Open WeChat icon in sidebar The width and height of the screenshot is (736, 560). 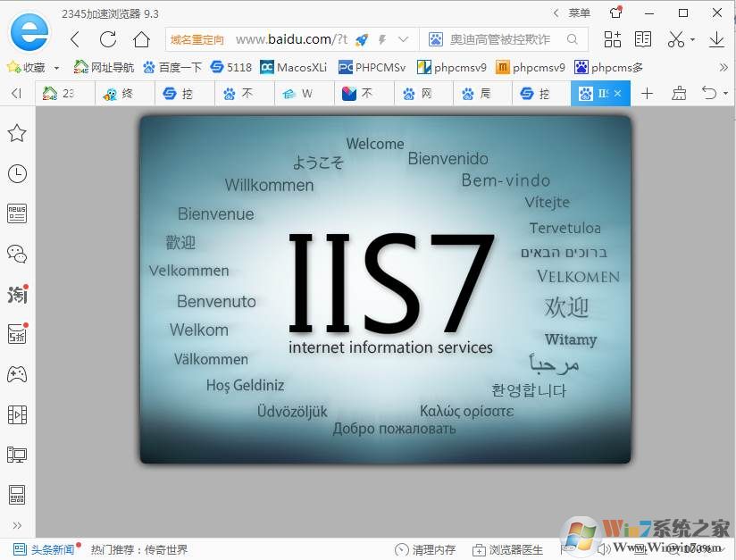coord(17,254)
